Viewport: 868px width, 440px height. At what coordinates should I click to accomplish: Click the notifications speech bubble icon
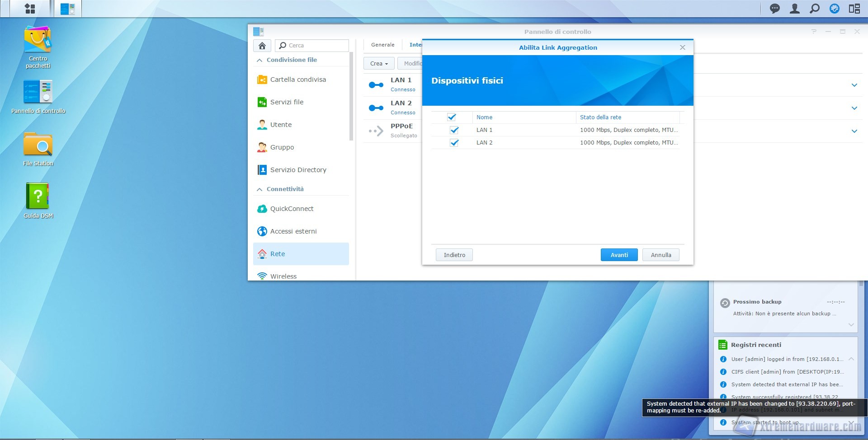(775, 9)
